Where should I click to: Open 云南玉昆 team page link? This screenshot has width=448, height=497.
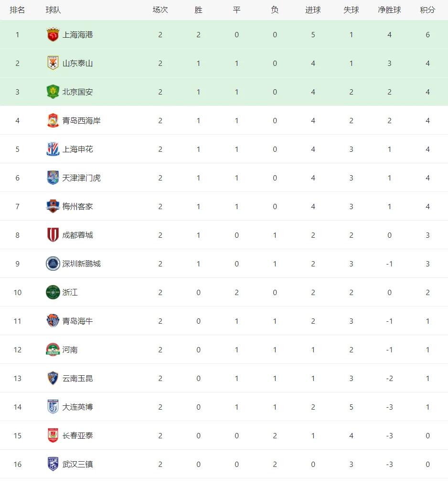(77, 378)
